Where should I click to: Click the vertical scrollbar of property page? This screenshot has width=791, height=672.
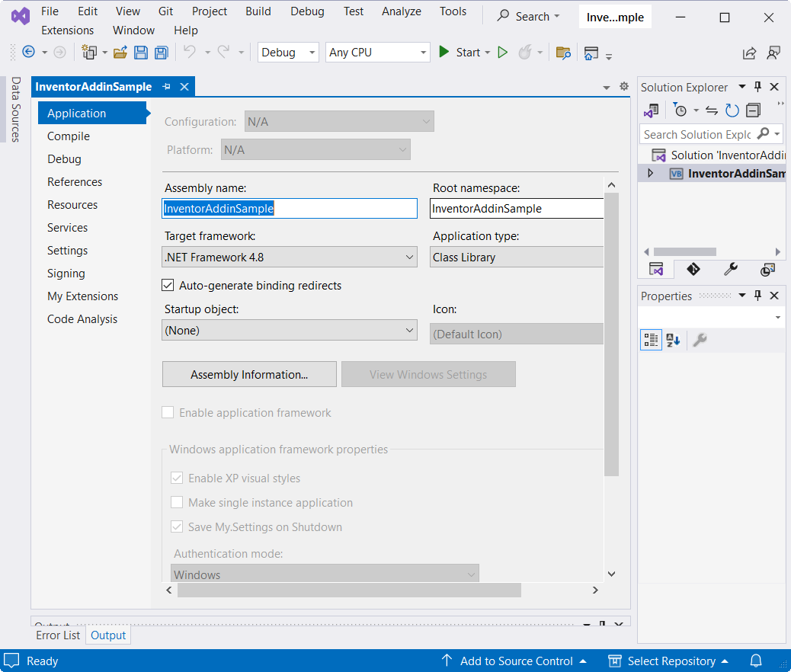(611, 334)
